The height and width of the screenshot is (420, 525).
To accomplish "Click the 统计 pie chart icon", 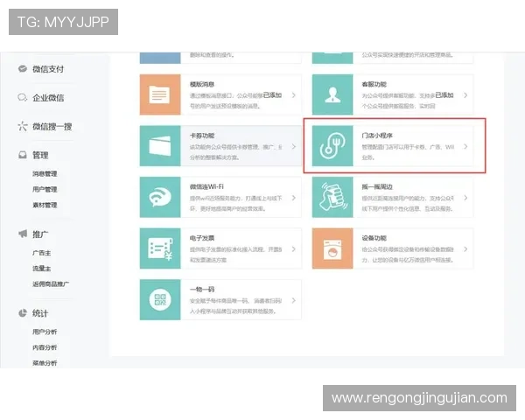I will 23,313.
